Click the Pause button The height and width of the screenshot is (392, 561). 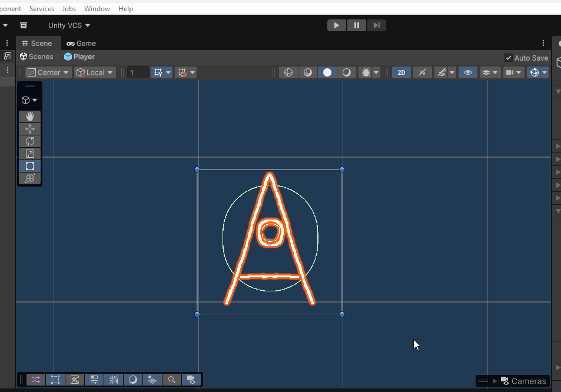[356, 25]
